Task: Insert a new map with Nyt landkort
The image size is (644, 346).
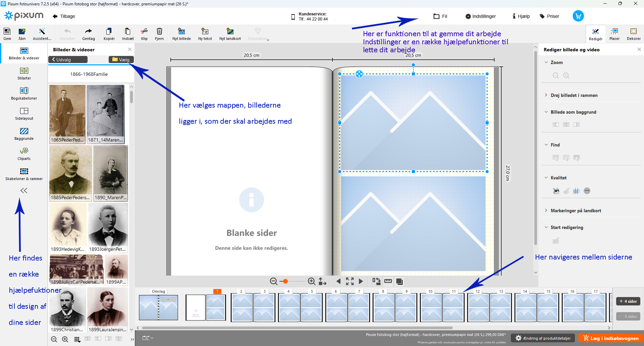Action: [x=230, y=34]
